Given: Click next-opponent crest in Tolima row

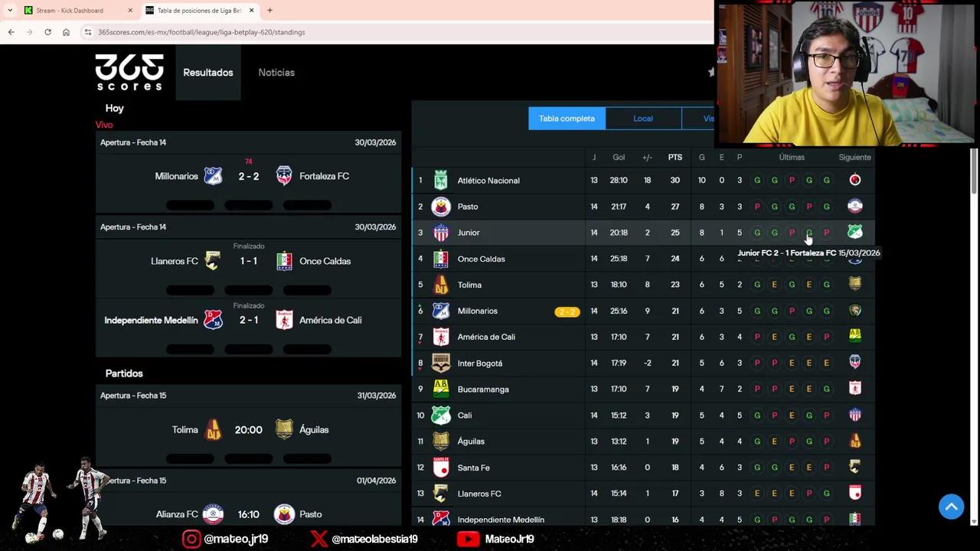Looking at the screenshot, I should pos(855,285).
